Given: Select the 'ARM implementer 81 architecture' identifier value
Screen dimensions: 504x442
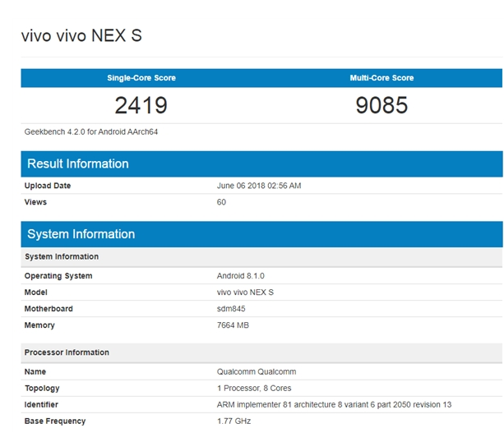Looking at the screenshot, I should click(334, 404).
